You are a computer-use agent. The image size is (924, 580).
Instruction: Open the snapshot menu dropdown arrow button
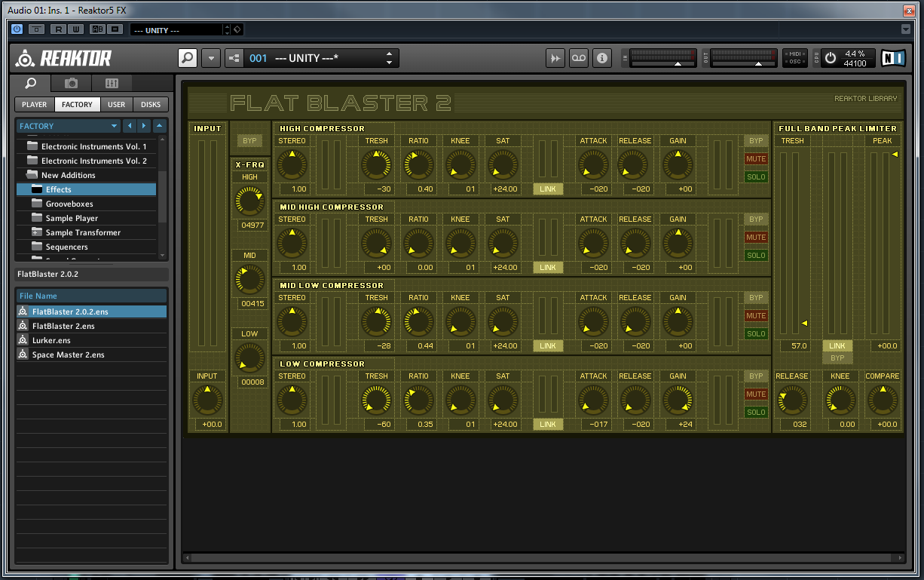211,58
